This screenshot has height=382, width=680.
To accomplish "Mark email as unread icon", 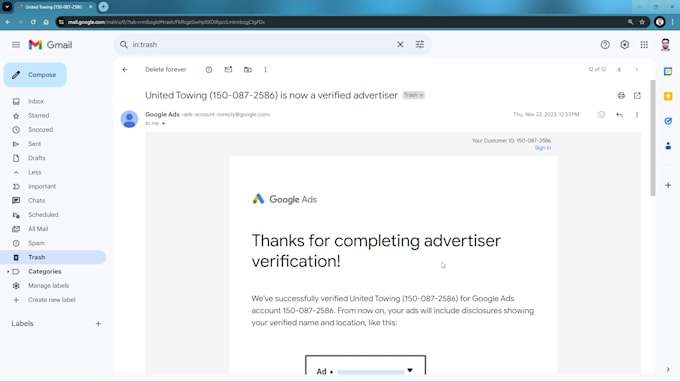I will tap(228, 69).
